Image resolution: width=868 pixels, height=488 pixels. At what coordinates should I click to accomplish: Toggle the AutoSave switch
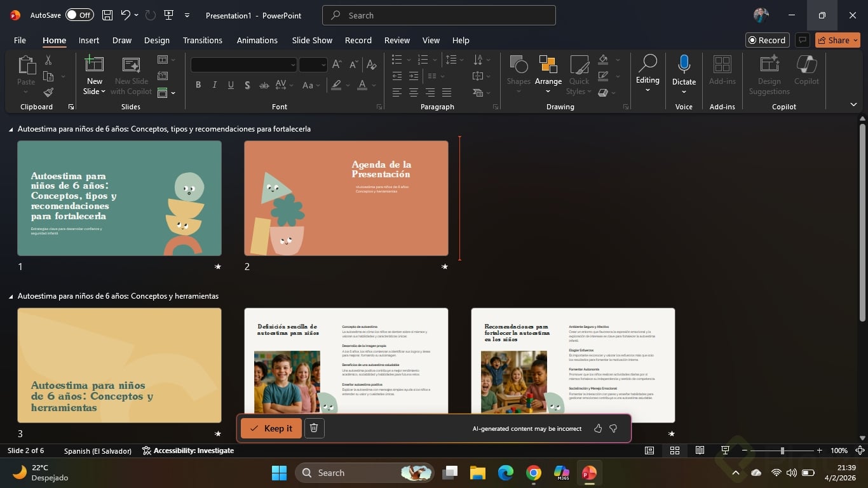pos(79,15)
